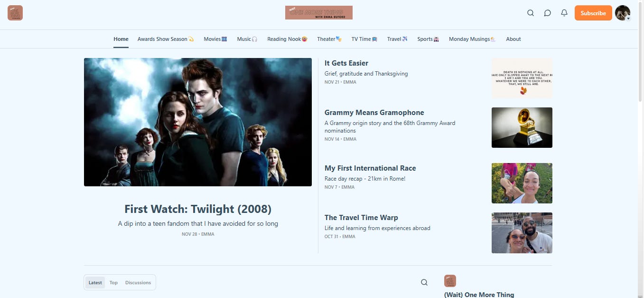This screenshot has height=298, width=644.
Task: Open The Travel Time Warp post
Action: pos(361,218)
